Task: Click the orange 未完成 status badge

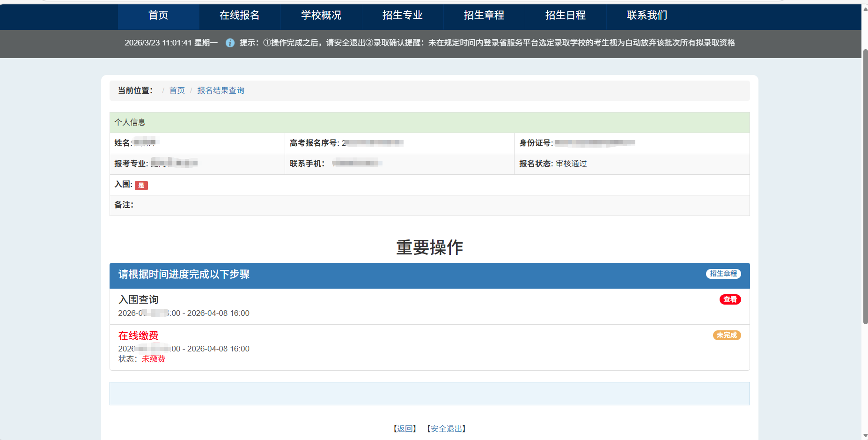Action: click(727, 335)
